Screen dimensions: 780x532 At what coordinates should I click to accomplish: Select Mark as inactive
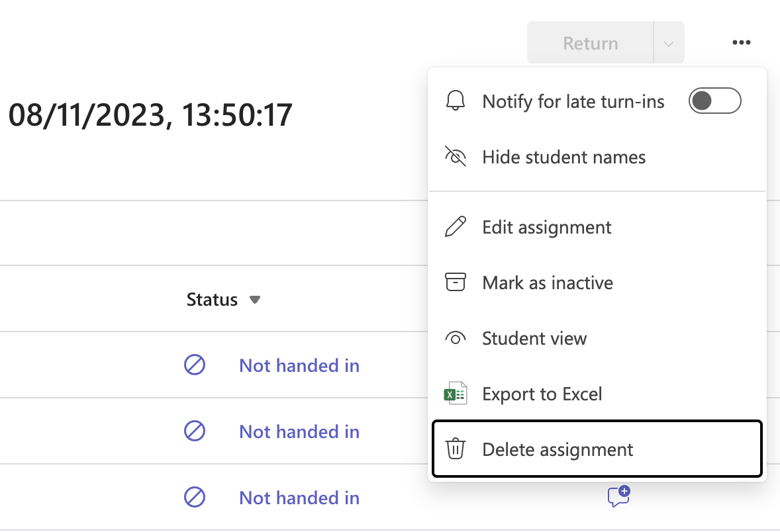pos(547,283)
